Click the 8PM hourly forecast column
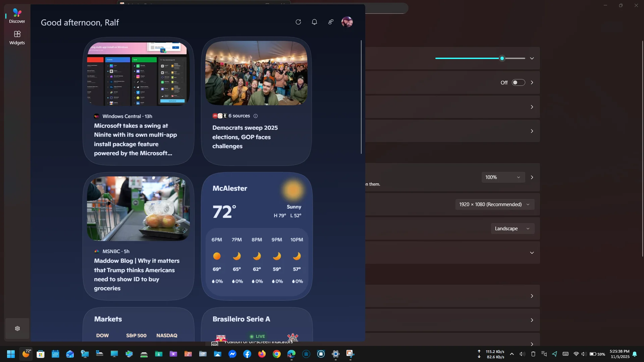Viewport: 644px width, 362px height. click(x=257, y=260)
